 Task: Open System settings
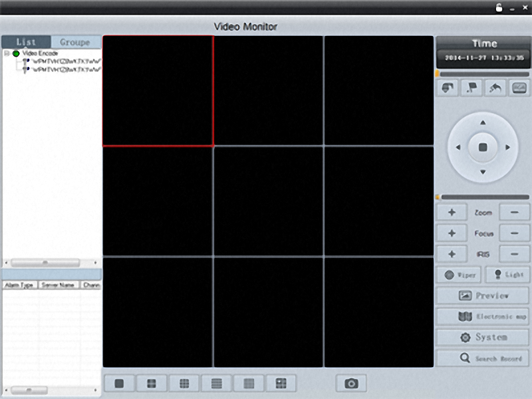pyautogui.click(x=483, y=337)
